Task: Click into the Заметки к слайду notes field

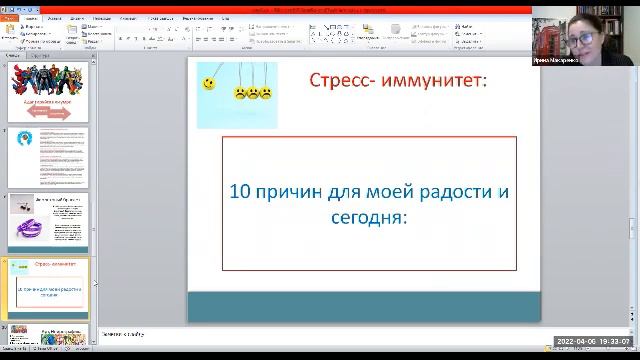Action: [x=363, y=334]
